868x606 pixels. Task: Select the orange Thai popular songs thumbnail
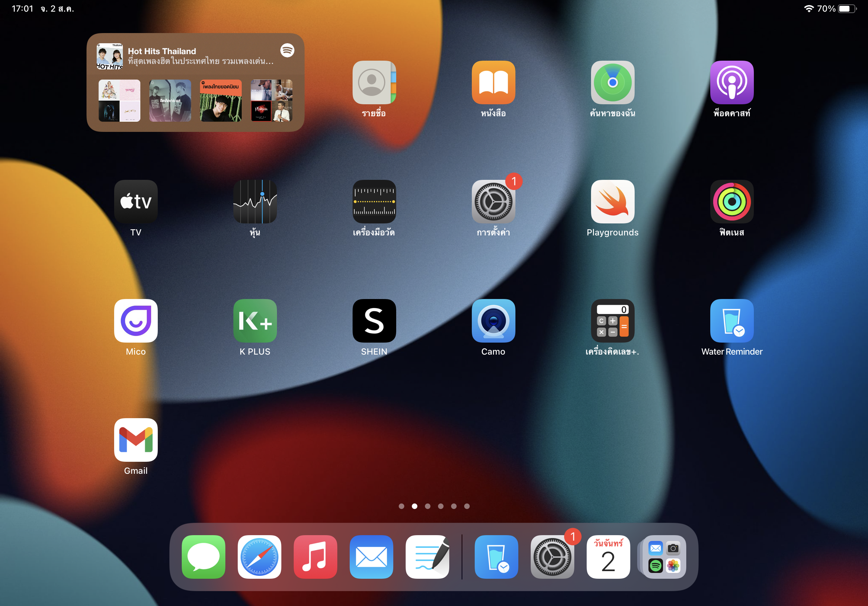click(220, 101)
